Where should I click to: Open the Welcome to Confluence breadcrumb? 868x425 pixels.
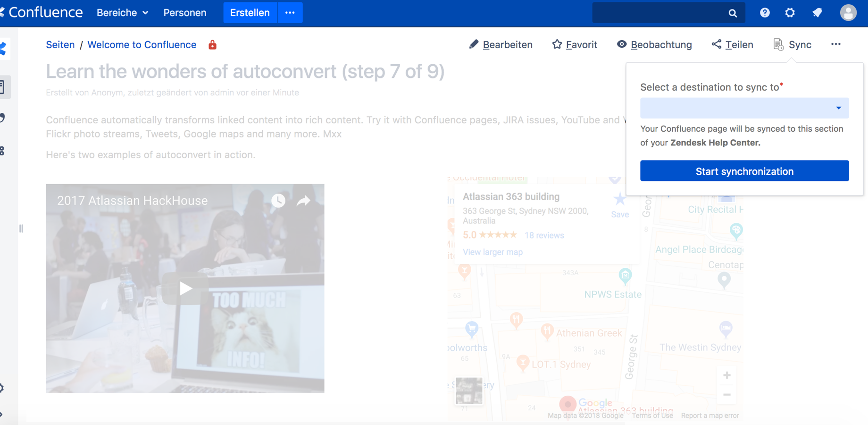[x=142, y=45]
